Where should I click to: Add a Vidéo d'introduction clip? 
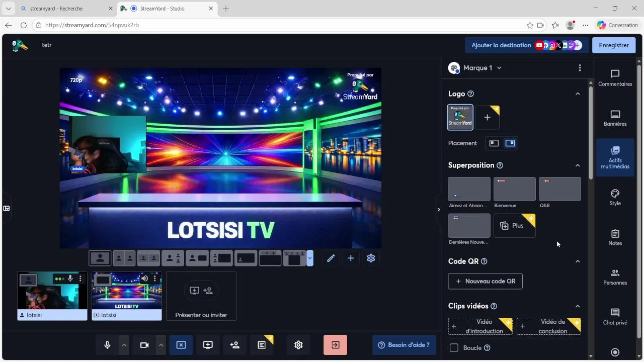pyautogui.click(x=480, y=326)
